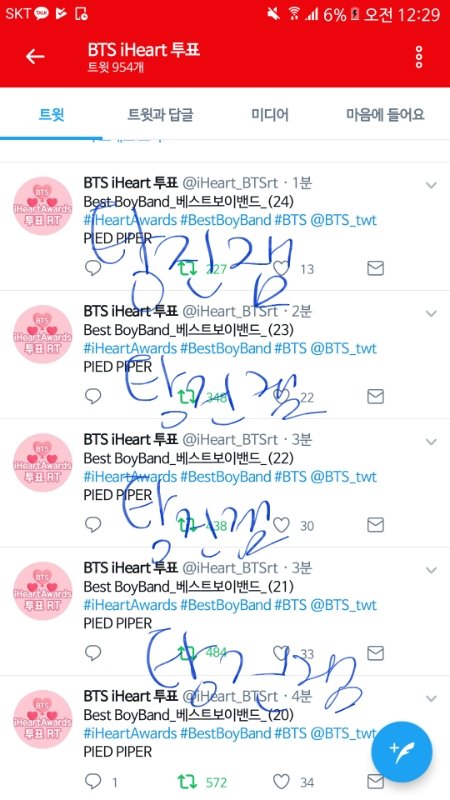Share tweet (23) via direct message envelope

coord(376,396)
